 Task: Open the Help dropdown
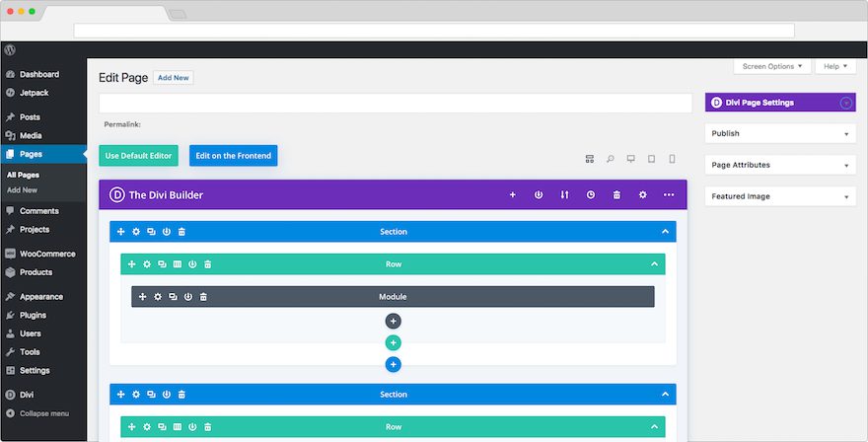click(835, 66)
